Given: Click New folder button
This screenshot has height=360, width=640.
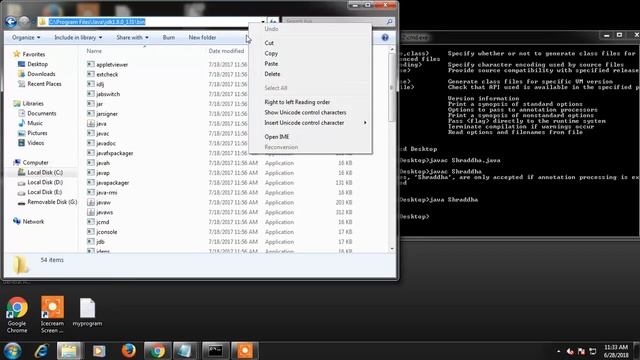Looking at the screenshot, I should (x=202, y=38).
